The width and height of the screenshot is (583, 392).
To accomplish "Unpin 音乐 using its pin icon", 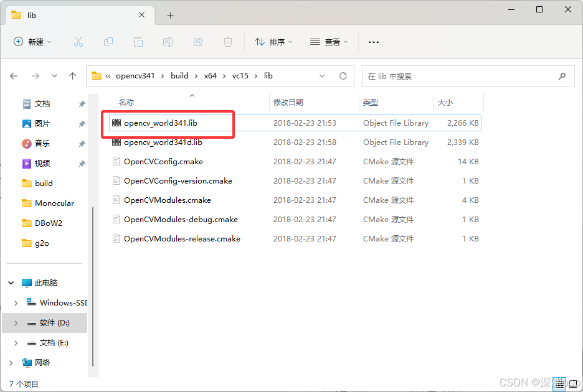I will [82, 144].
